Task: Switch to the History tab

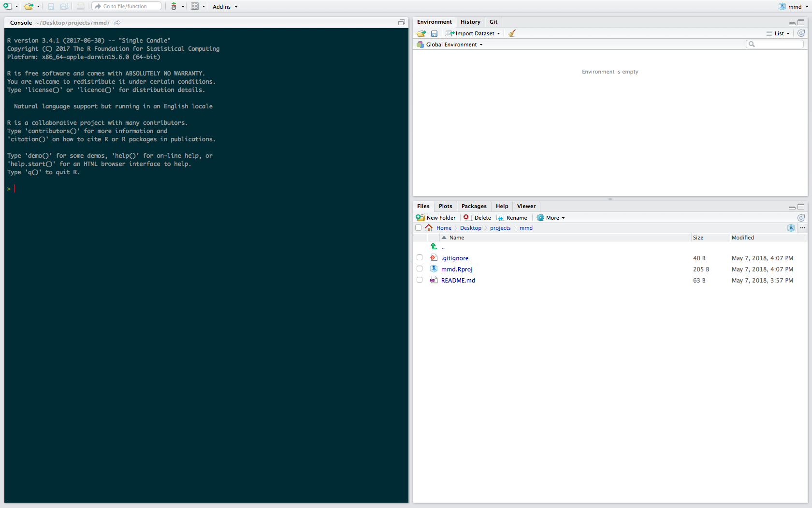Action: tap(470, 22)
